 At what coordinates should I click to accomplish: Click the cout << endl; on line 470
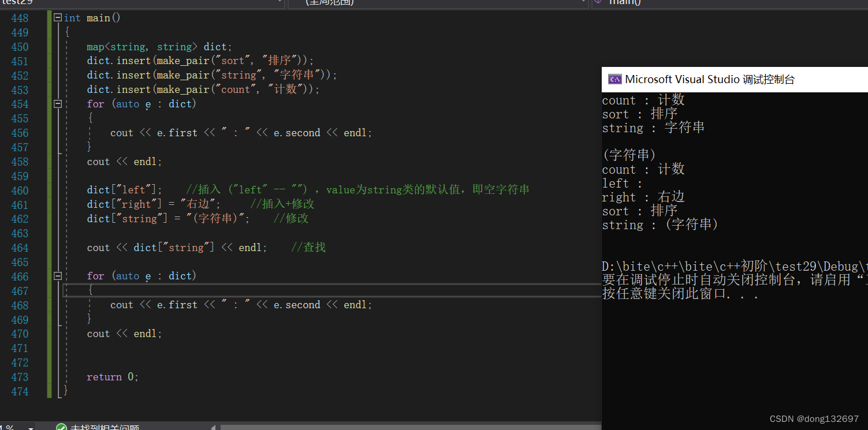click(x=125, y=334)
